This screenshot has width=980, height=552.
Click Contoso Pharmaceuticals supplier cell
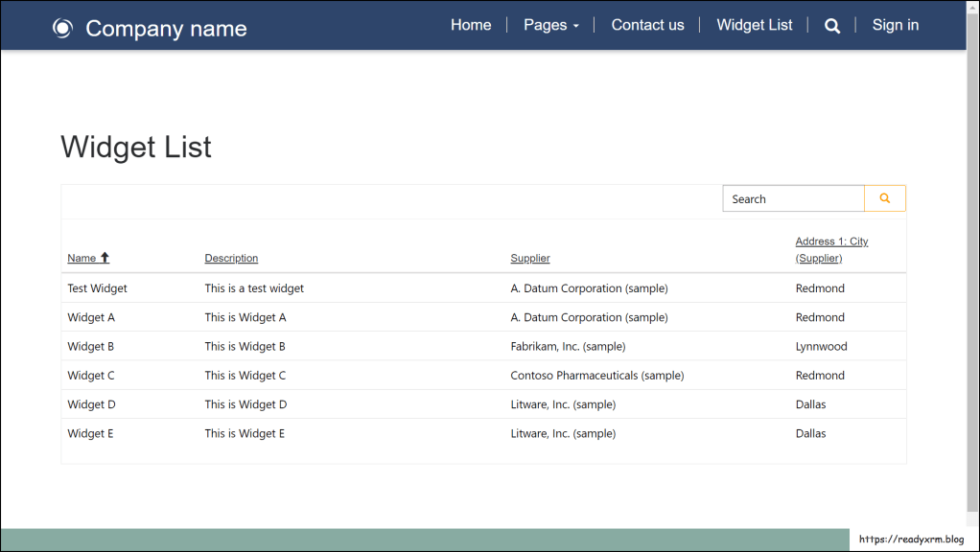tap(596, 376)
